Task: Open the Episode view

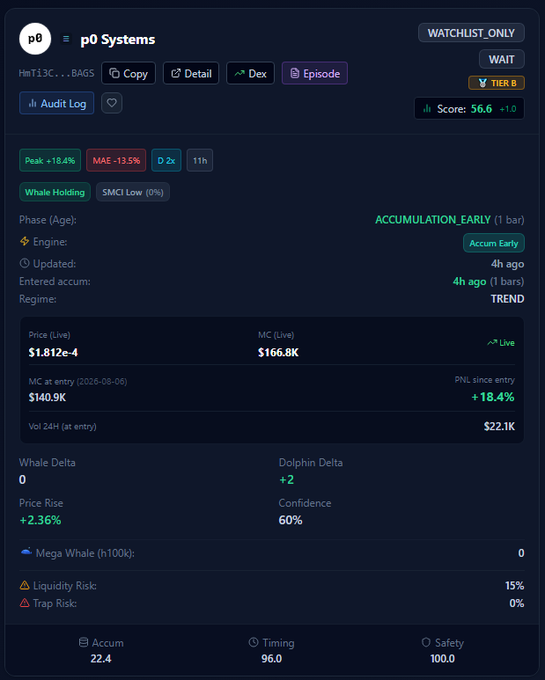Action: pos(315,73)
